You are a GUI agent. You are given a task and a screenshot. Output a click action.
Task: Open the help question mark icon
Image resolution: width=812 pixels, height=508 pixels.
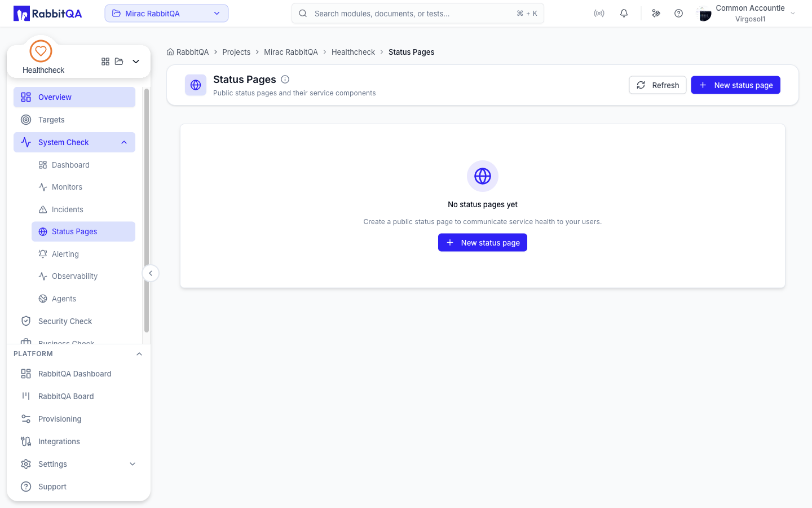[x=678, y=14]
